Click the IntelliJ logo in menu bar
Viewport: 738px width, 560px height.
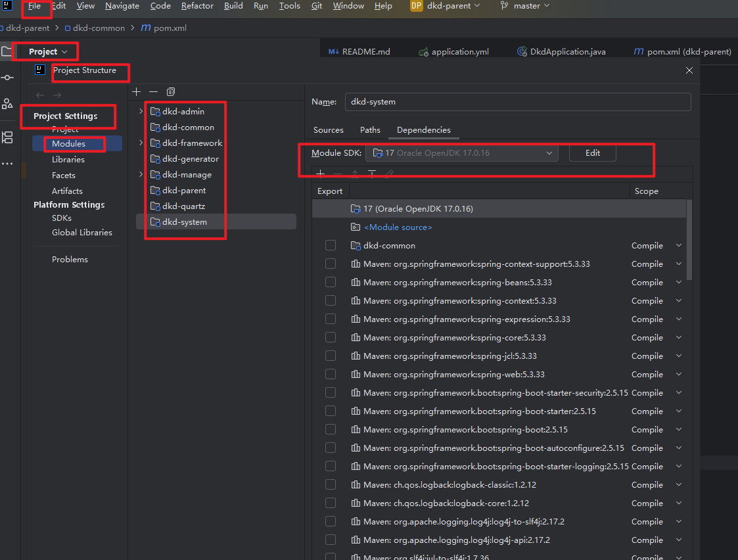7,5
